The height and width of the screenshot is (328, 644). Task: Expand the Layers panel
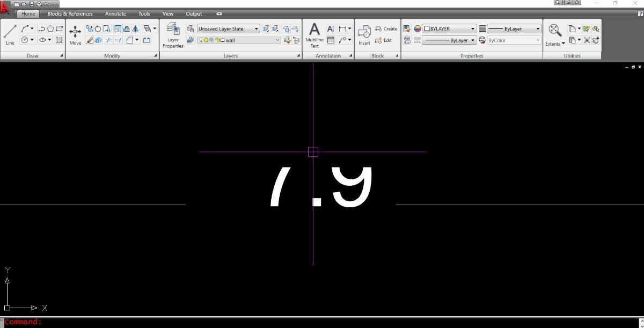coord(298,56)
